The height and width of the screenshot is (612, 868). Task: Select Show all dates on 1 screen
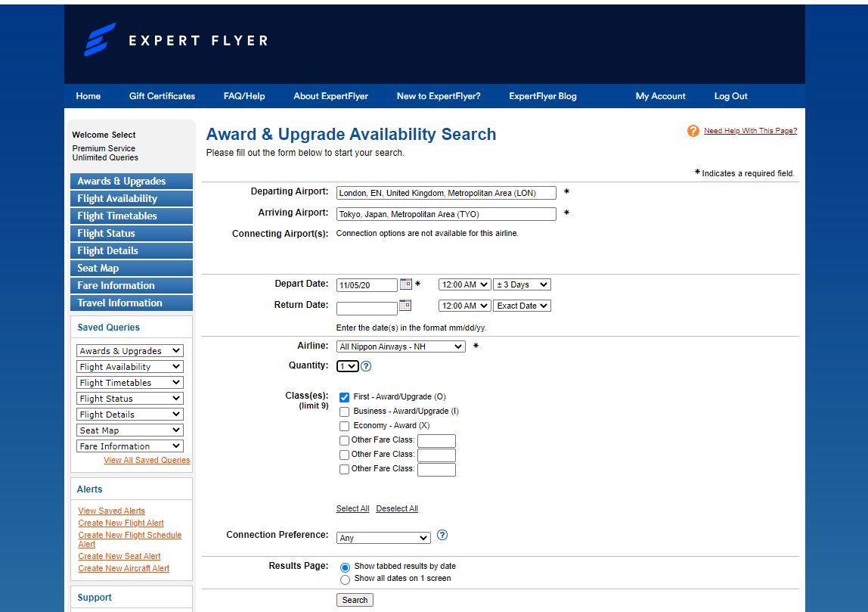[x=345, y=579]
